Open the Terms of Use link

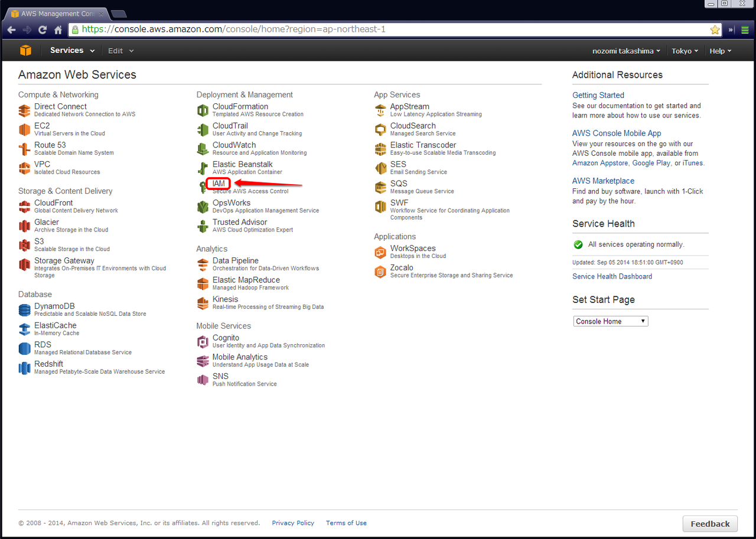pyautogui.click(x=346, y=523)
